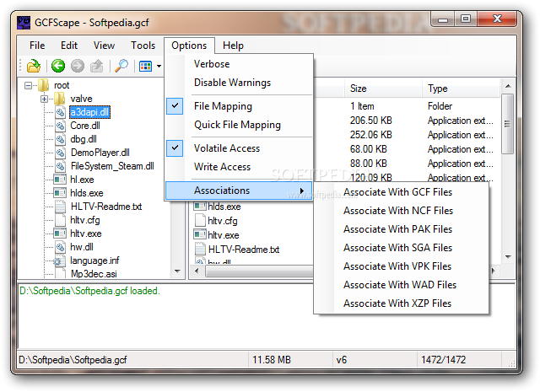Click HLTV-Readme.txt icon in file list
Screen dimensions: 540x392
(x=200, y=250)
